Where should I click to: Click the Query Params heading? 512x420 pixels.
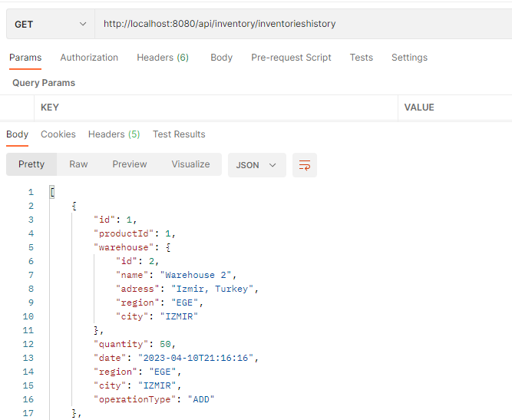click(x=44, y=83)
